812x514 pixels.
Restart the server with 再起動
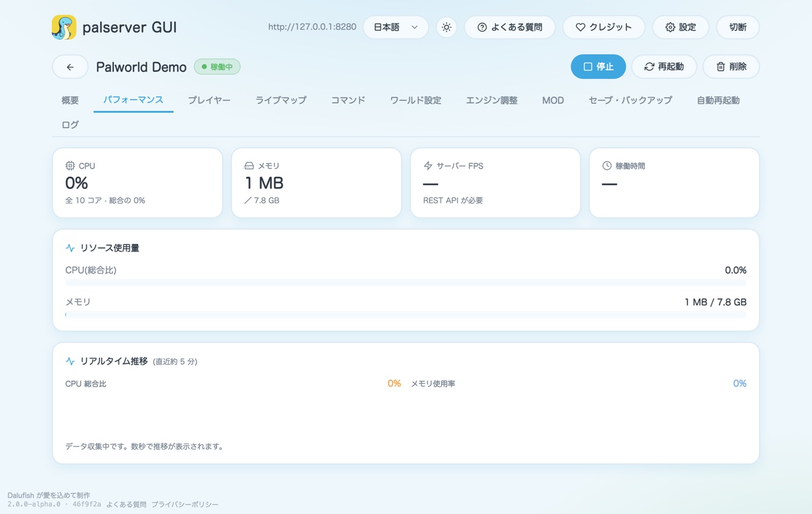click(x=664, y=66)
